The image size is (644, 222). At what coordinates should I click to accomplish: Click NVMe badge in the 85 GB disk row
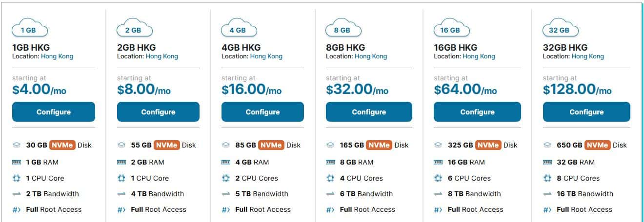point(271,145)
